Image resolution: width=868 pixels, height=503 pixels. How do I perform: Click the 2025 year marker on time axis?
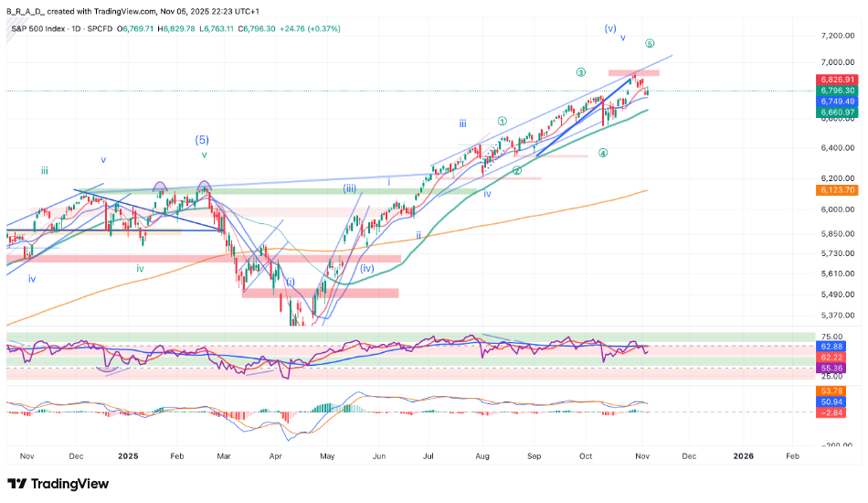tap(126, 455)
